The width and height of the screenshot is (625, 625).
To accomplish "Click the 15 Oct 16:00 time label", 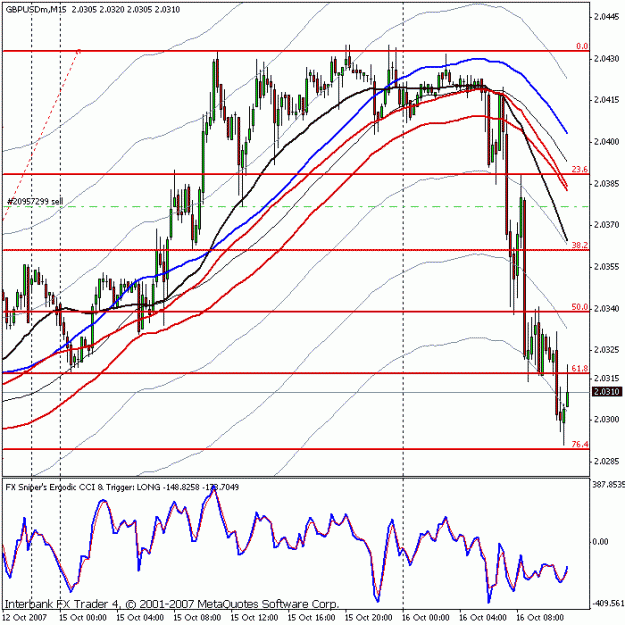I will point(311,618).
